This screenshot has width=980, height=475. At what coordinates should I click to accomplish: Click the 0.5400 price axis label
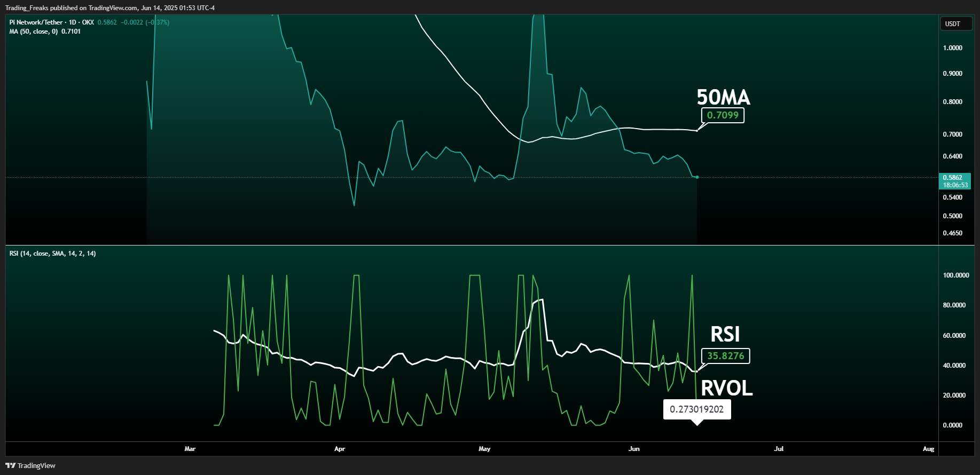tap(953, 197)
